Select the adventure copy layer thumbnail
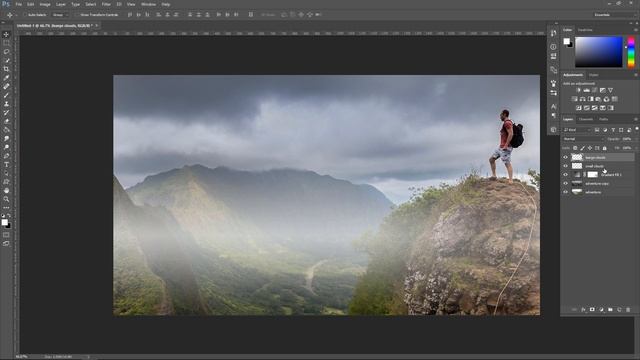This screenshot has width=640, height=360. [x=577, y=183]
